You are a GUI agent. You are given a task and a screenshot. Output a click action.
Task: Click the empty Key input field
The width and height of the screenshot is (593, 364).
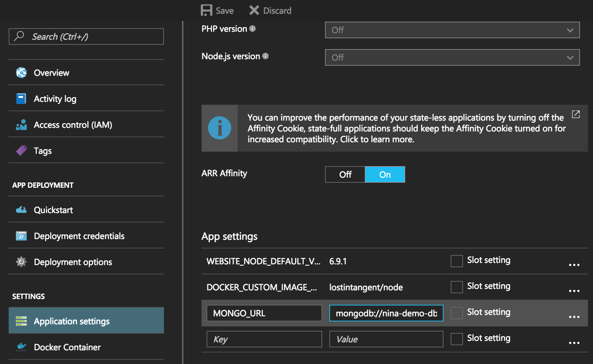point(264,339)
